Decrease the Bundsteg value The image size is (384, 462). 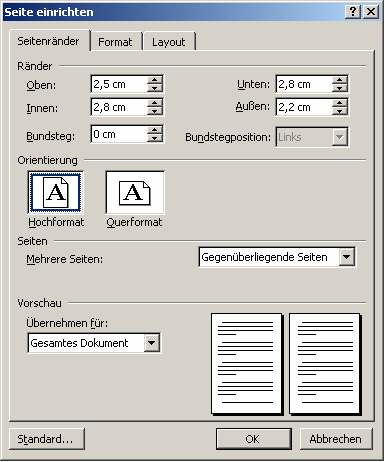[x=155, y=138]
